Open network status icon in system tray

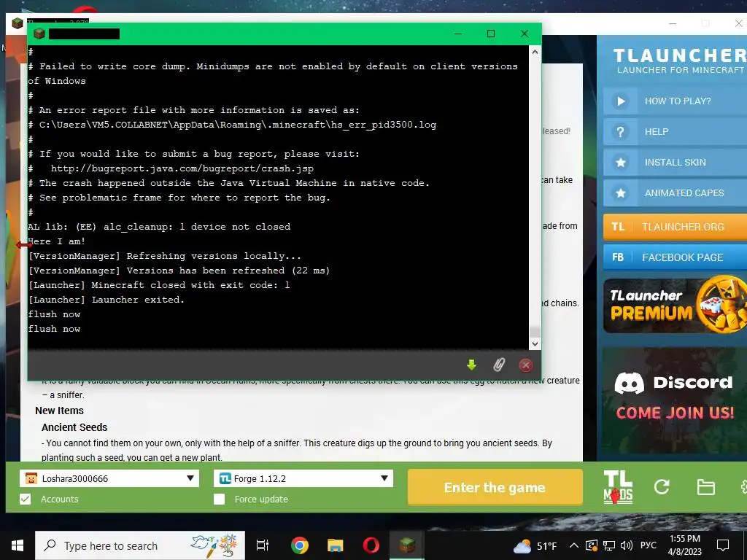[x=609, y=545]
